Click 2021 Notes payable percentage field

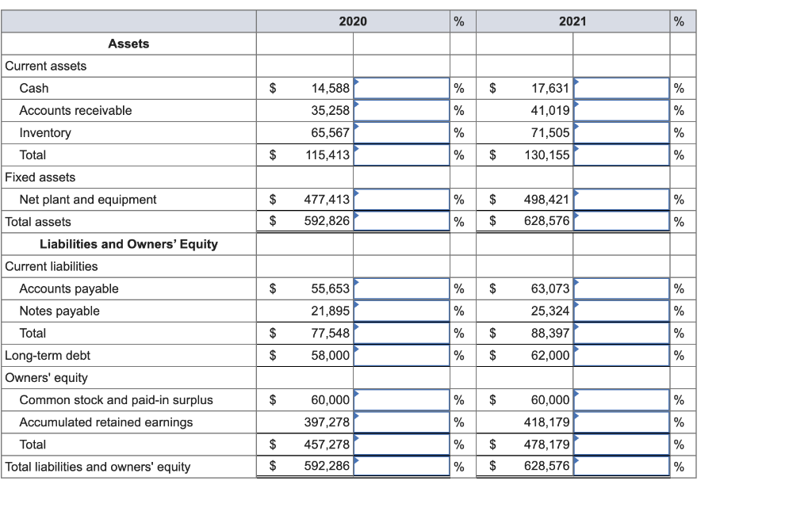[x=622, y=311]
